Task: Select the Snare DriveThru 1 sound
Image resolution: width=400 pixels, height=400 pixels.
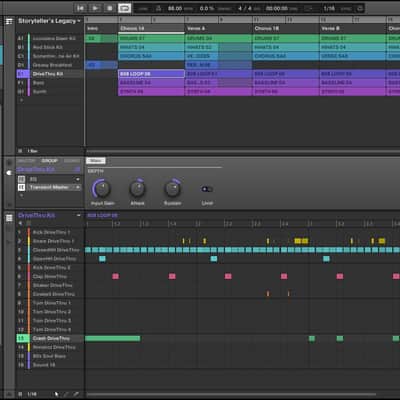Action: 50,241
